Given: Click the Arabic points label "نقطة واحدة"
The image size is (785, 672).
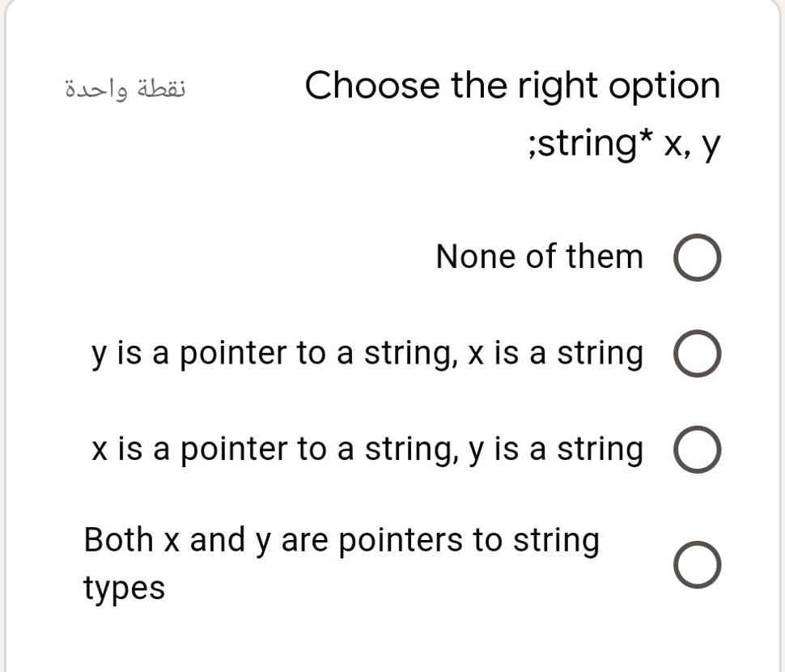Looking at the screenshot, I should 125,90.
